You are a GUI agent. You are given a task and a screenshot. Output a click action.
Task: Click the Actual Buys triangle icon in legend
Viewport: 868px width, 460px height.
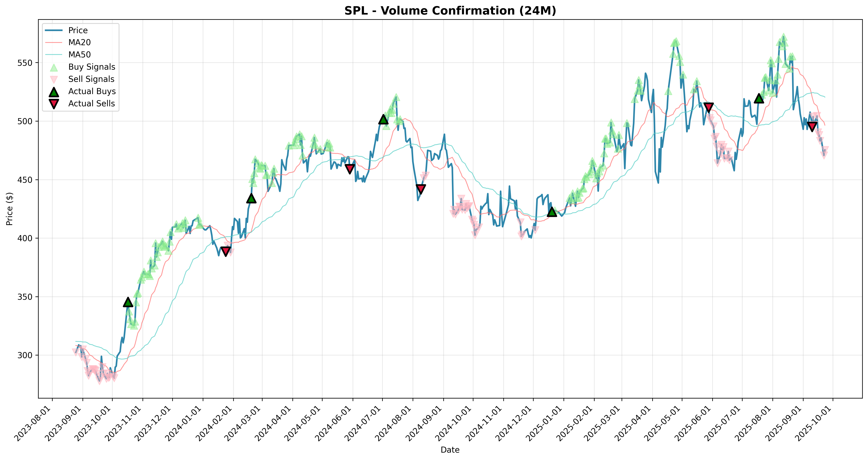click(x=54, y=92)
